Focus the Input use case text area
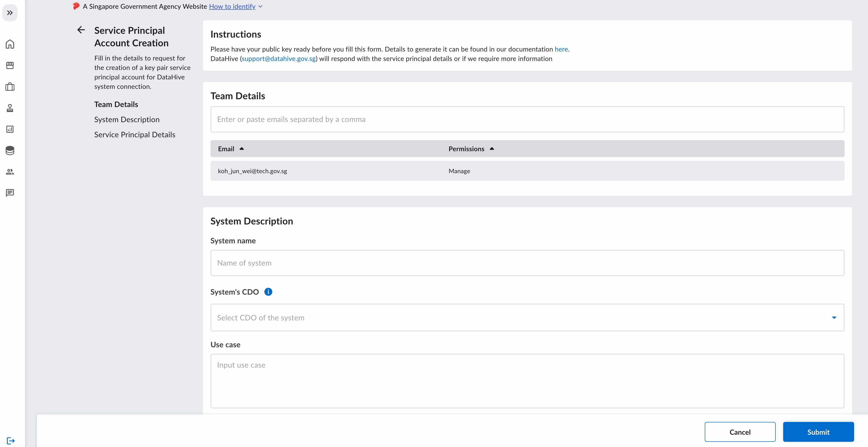The width and height of the screenshot is (868, 447). [527, 381]
